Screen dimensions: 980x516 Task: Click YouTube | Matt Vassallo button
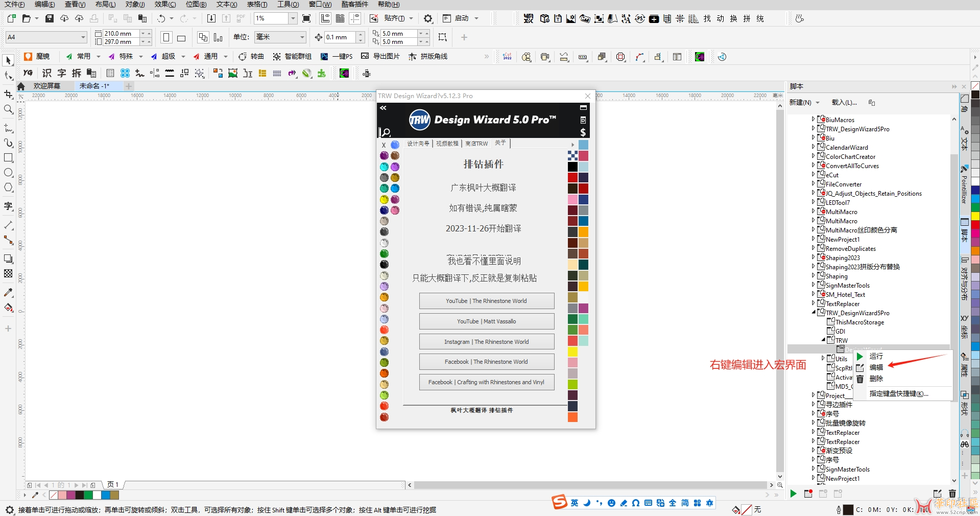point(487,321)
